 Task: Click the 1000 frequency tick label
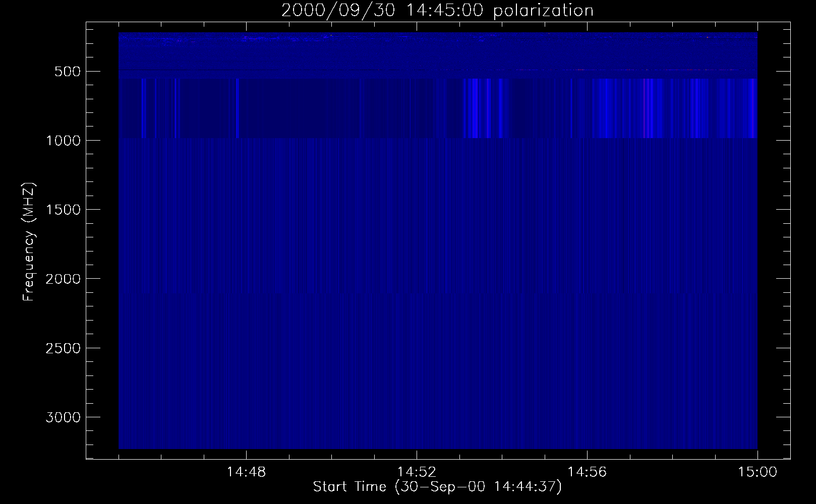coord(63,141)
